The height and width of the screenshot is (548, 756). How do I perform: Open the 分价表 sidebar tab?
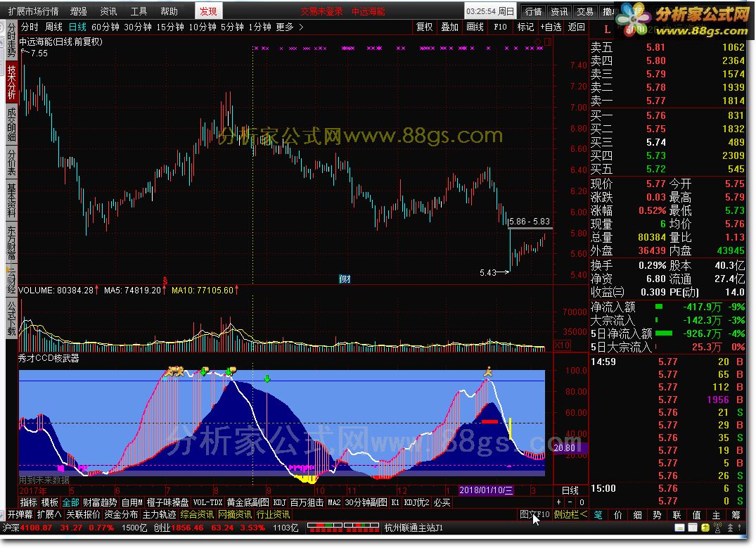click(11, 163)
